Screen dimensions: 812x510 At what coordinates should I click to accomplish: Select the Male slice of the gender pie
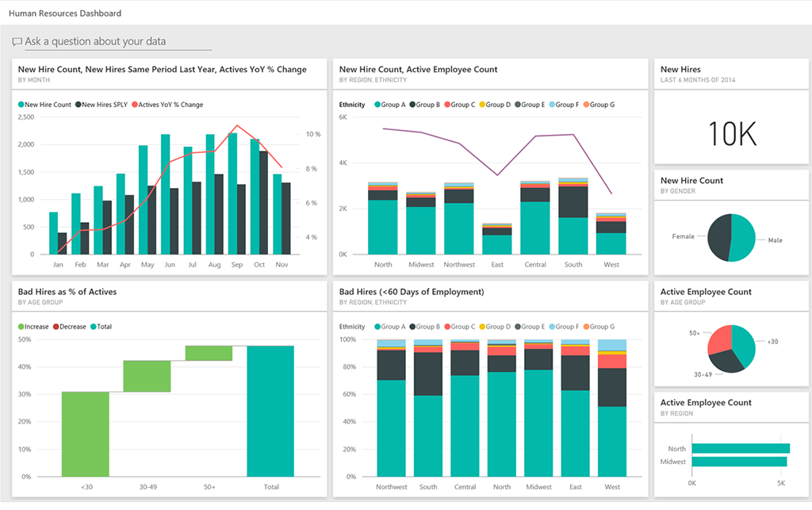pos(742,238)
